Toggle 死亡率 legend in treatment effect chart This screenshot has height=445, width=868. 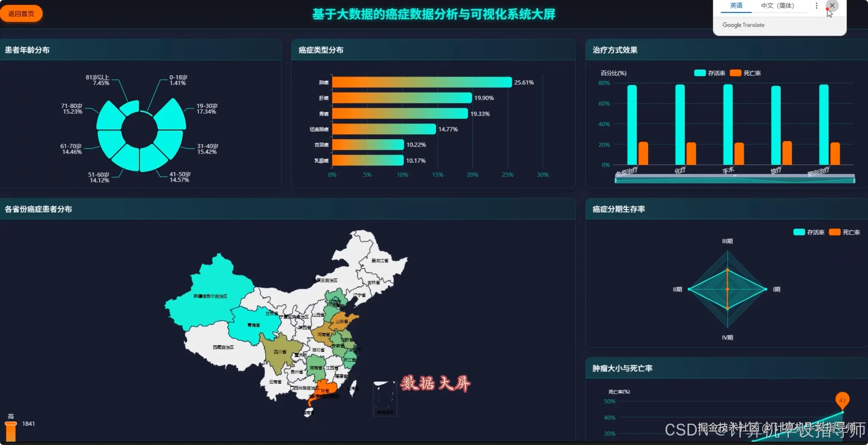(735, 73)
